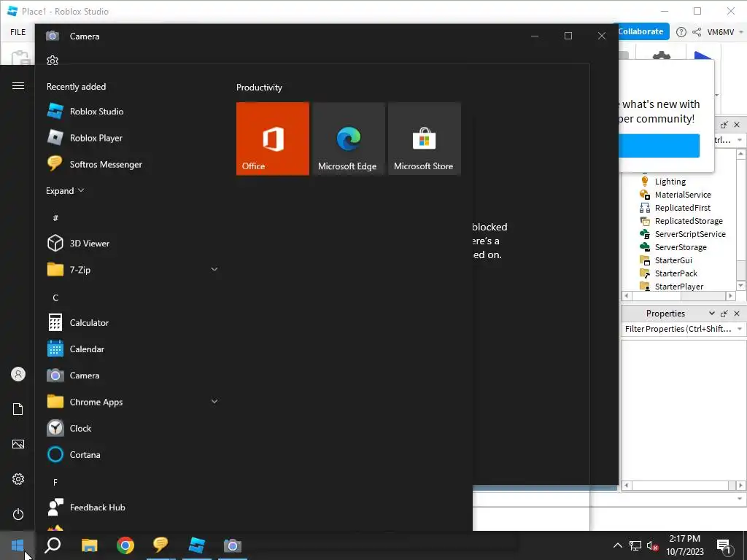Click the Windows Start button
The image size is (747, 560).
(18, 545)
